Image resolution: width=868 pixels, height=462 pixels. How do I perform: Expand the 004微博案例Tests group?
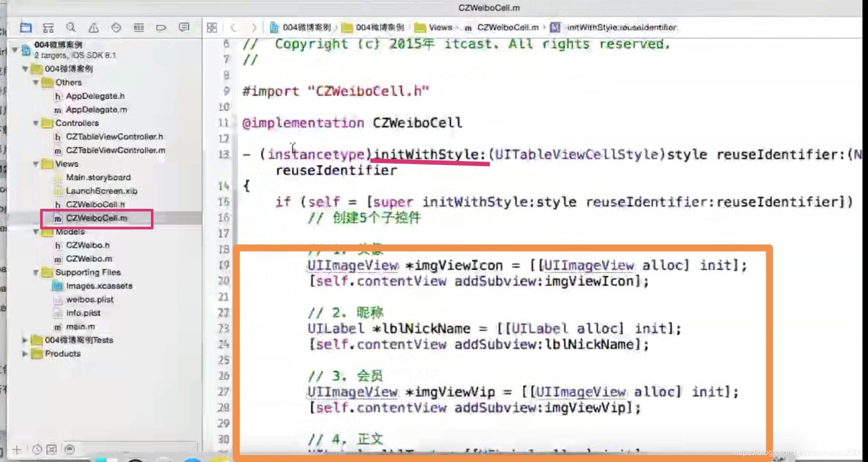point(25,341)
